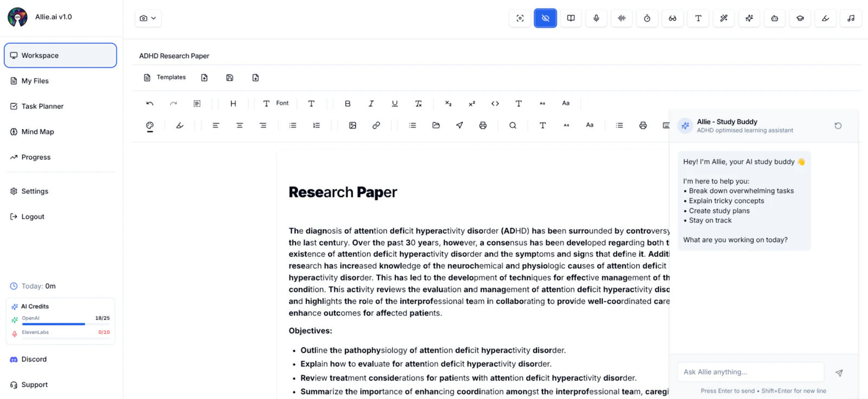868x399 pixels.
Task: Insert a numbered list
Action: (x=317, y=125)
